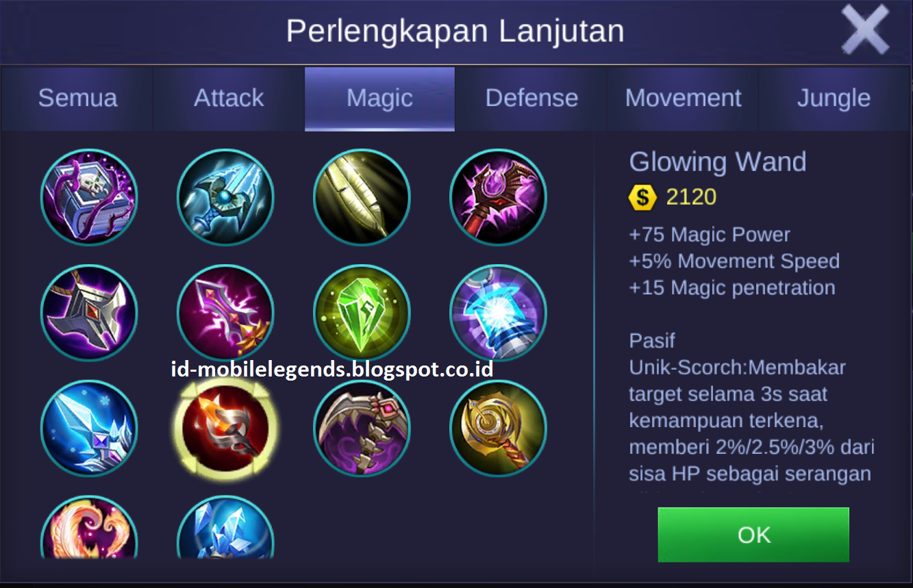Select the blue trident staff item icon

pos(225,197)
